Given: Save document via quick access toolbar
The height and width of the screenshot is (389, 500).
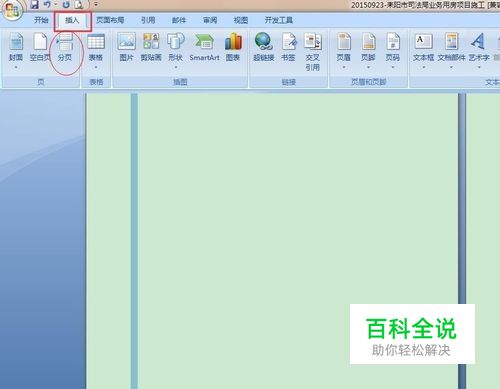Looking at the screenshot, I should pyautogui.click(x=34, y=4).
